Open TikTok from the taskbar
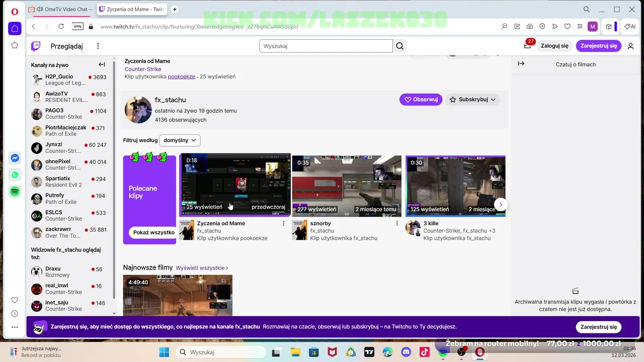Screen dimensions: 644x362 click(424, 352)
